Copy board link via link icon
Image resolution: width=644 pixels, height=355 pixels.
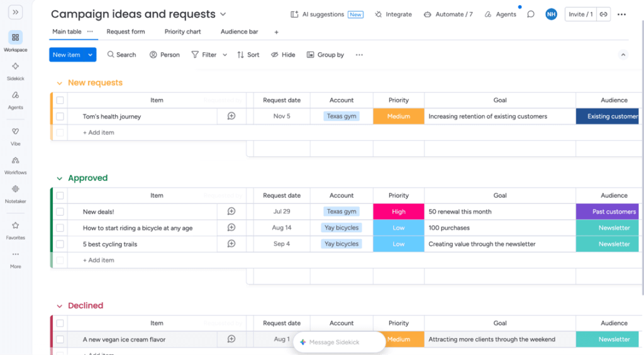603,14
